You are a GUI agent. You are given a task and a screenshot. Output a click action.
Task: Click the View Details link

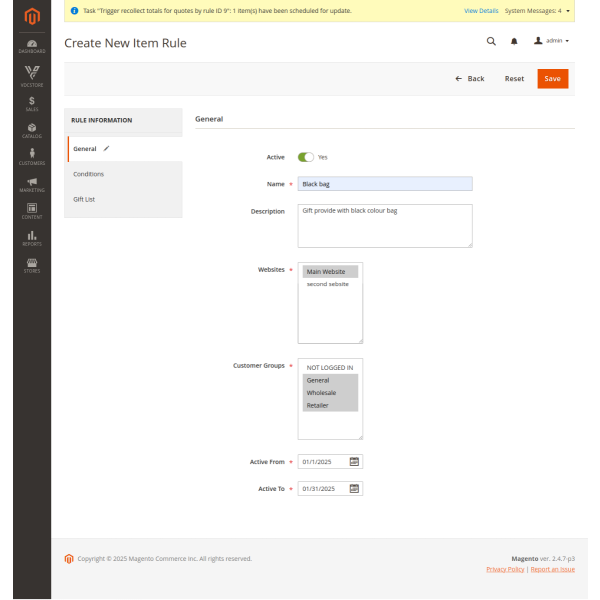point(481,10)
